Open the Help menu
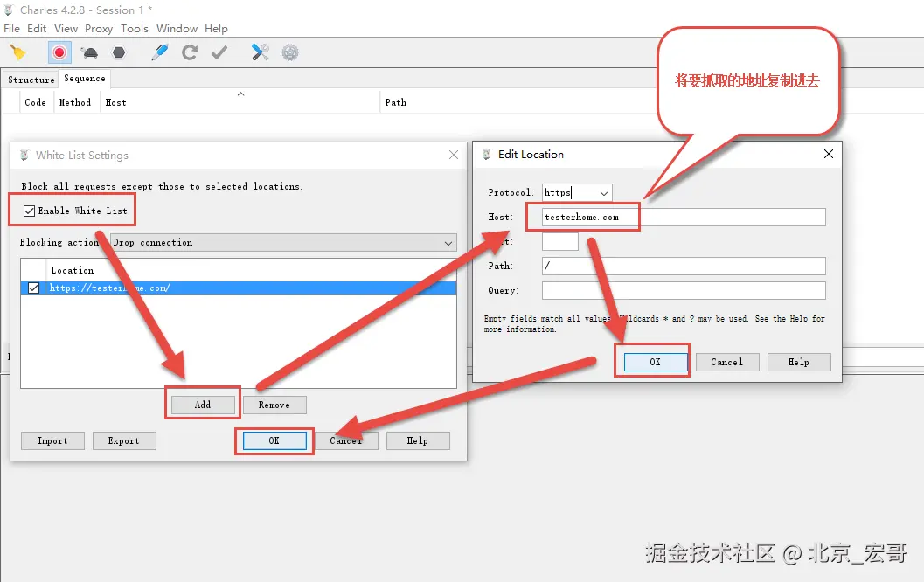This screenshot has width=924, height=582. click(x=216, y=28)
